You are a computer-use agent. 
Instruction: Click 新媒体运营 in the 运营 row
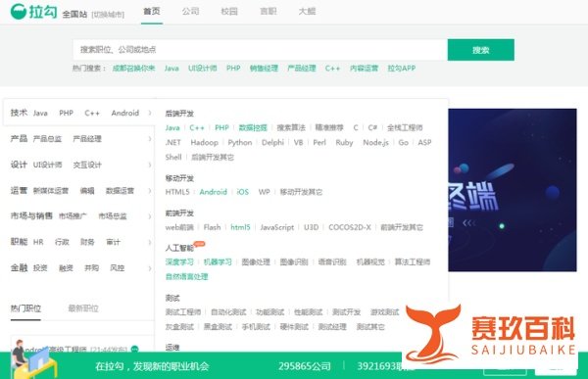click(x=51, y=191)
